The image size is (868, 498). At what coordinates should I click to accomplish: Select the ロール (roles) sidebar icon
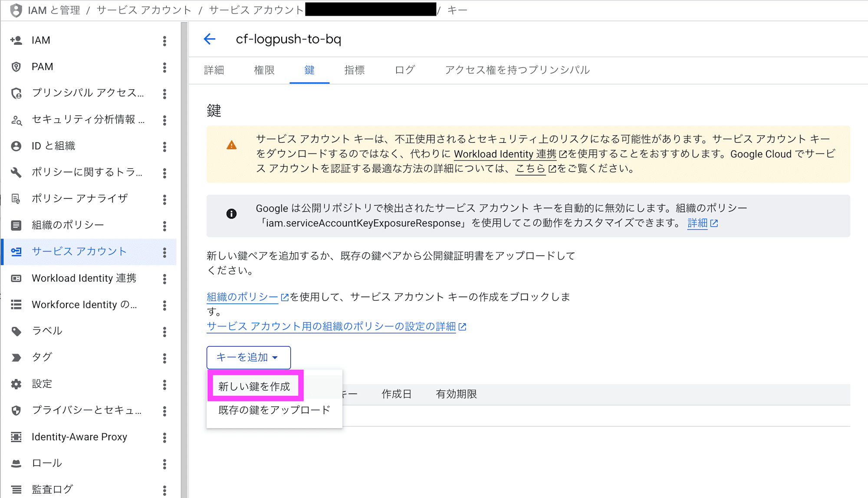point(46,463)
